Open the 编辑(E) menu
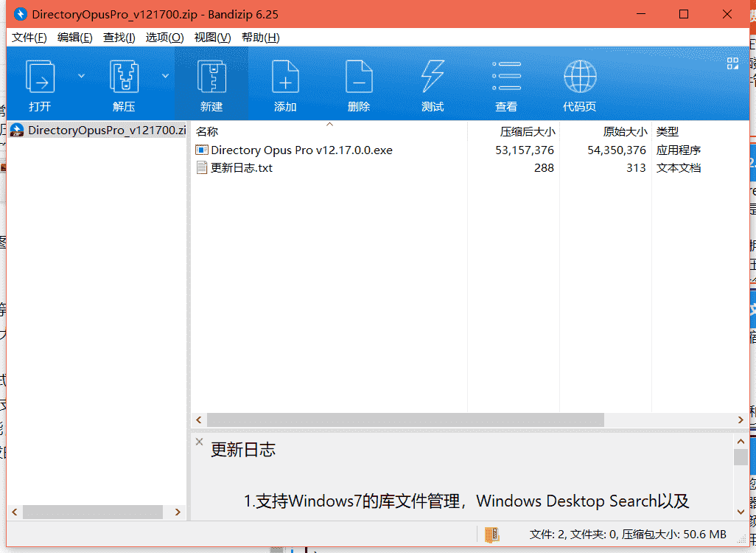The height and width of the screenshot is (553, 756). tap(74, 38)
